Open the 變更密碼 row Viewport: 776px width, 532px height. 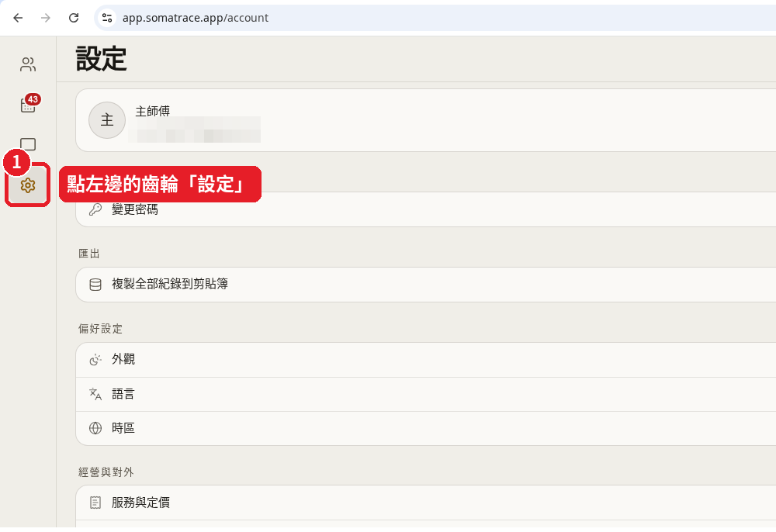(425, 209)
